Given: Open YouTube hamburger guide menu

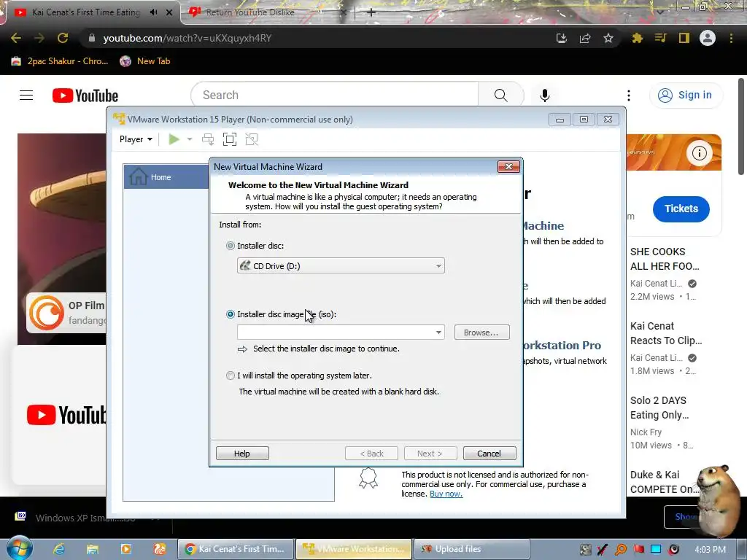Looking at the screenshot, I should (26, 96).
